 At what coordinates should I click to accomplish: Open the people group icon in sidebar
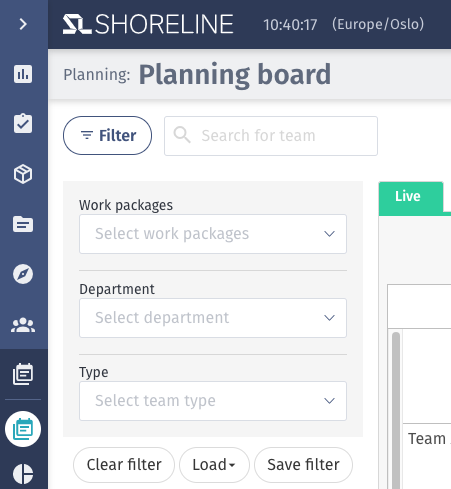(x=23, y=325)
